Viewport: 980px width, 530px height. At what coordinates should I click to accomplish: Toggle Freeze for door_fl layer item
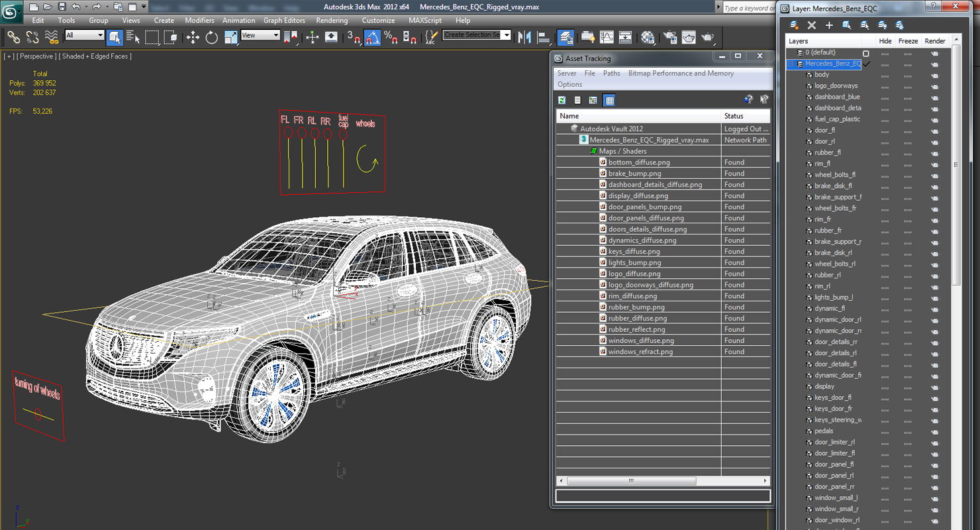click(x=908, y=131)
